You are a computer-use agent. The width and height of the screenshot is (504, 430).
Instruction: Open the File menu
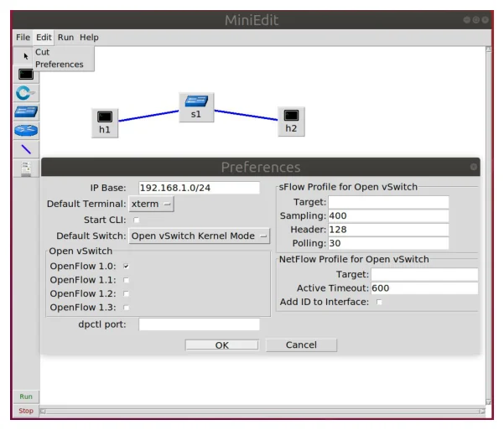pyautogui.click(x=23, y=37)
